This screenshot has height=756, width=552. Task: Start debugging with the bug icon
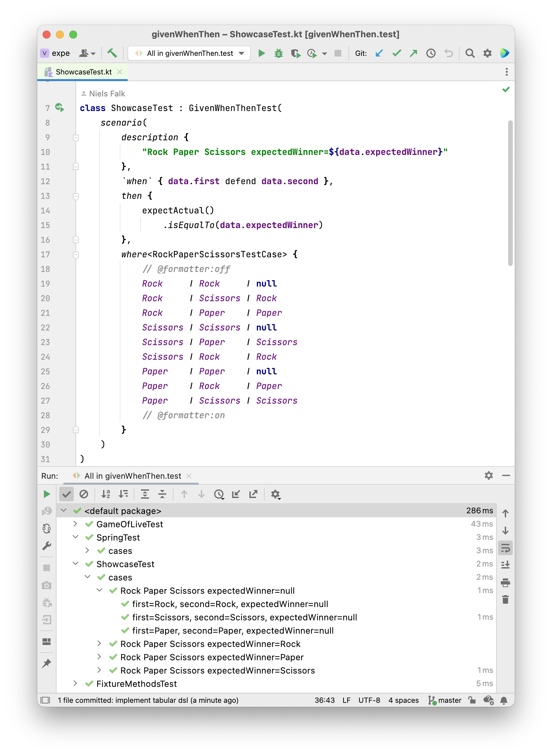tap(279, 53)
